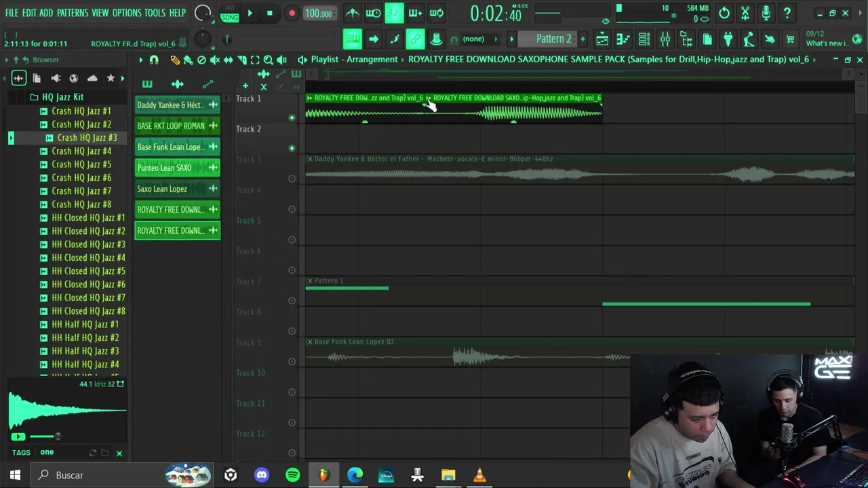The width and height of the screenshot is (868, 488).
Task: Open the PATTERNS menu
Action: 73,13
